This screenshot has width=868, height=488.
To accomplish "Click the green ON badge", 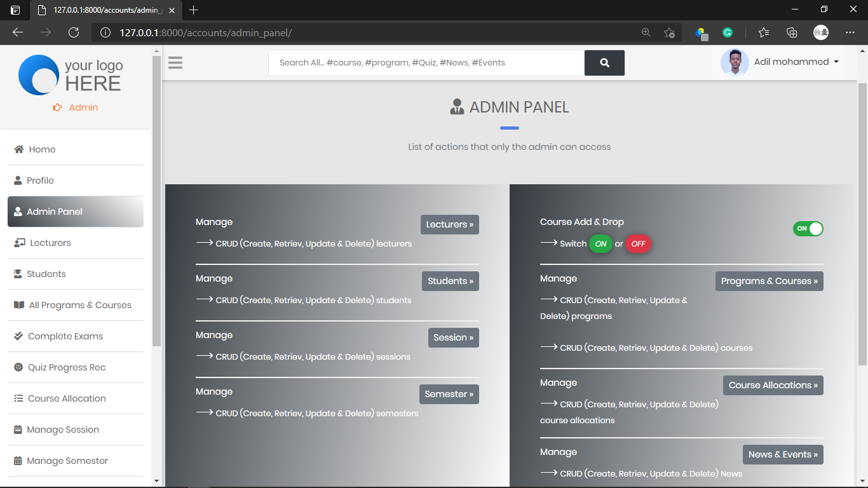I will coord(600,244).
